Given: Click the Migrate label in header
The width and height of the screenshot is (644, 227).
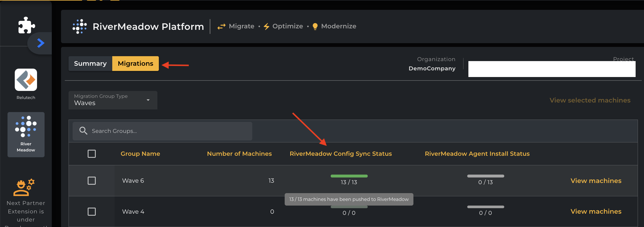Looking at the screenshot, I should point(242,26).
